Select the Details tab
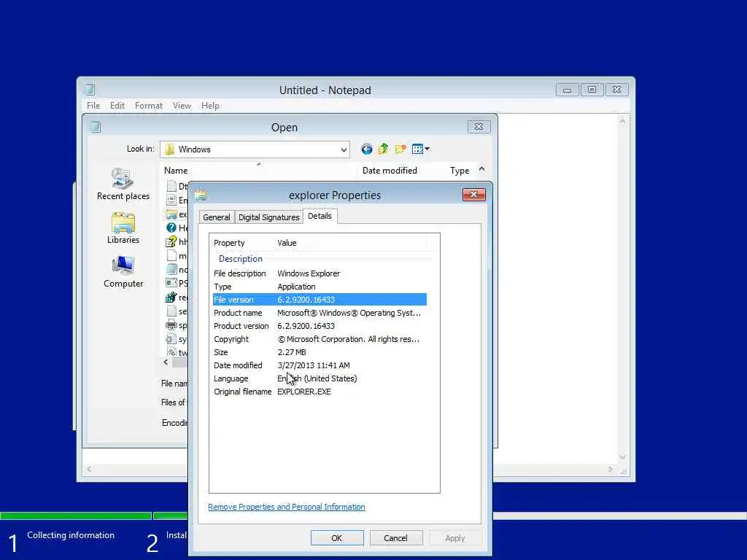The height and width of the screenshot is (560, 747). tap(320, 216)
